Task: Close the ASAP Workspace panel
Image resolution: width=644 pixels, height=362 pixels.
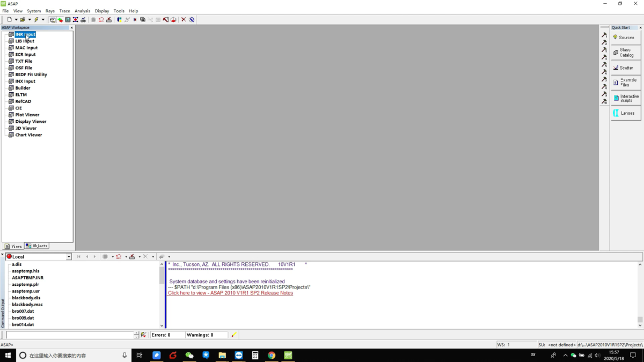Action: pos(72,27)
